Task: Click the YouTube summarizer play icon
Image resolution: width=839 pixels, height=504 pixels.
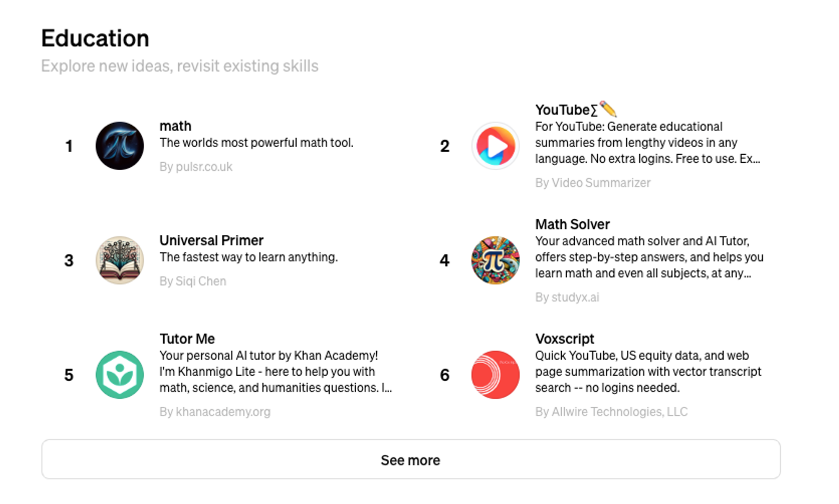Action: [x=495, y=146]
